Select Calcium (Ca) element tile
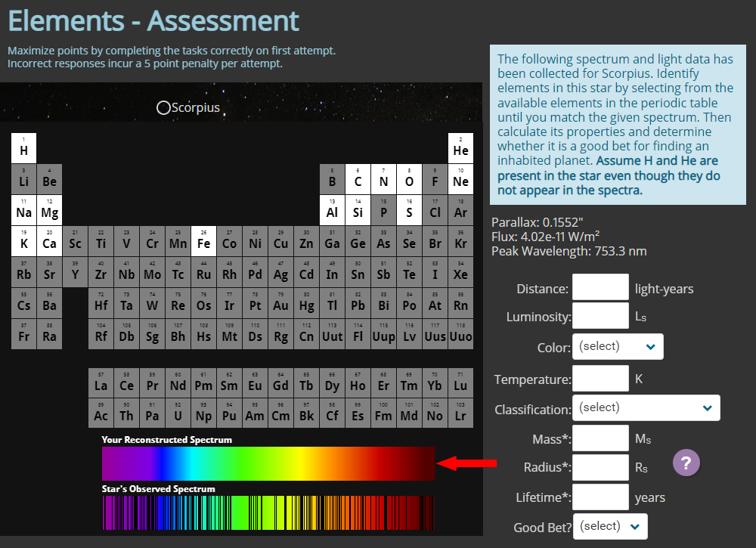The height and width of the screenshot is (548, 756). click(x=49, y=242)
